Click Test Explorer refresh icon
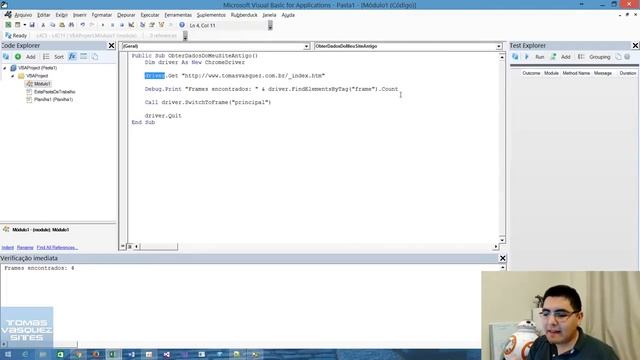 516,57
